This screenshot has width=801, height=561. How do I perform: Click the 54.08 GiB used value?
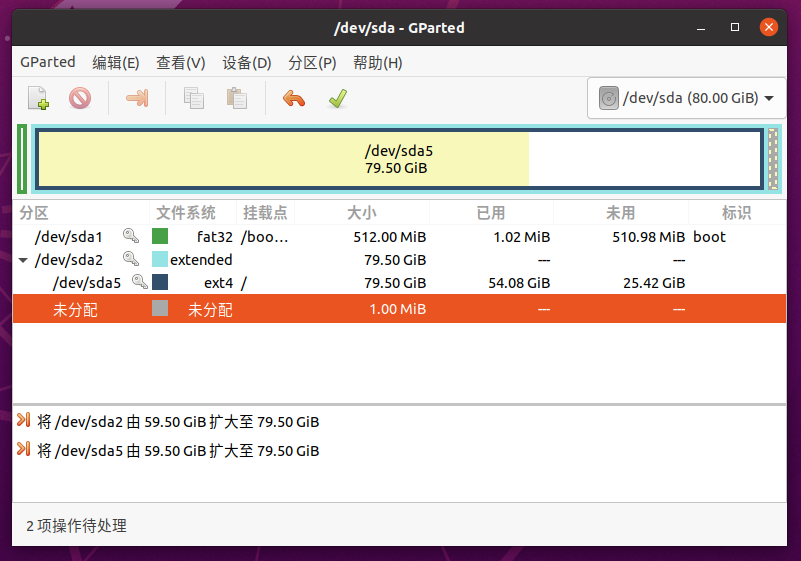(519, 283)
